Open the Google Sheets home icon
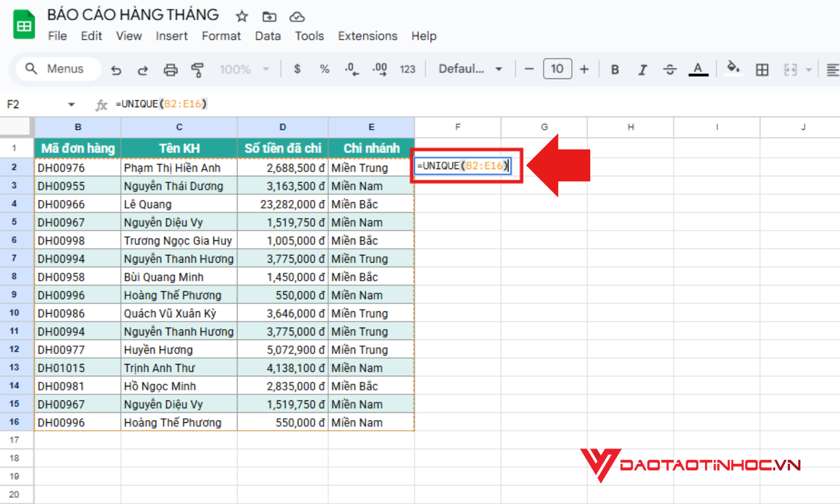The image size is (840, 504). (x=24, y=25)
